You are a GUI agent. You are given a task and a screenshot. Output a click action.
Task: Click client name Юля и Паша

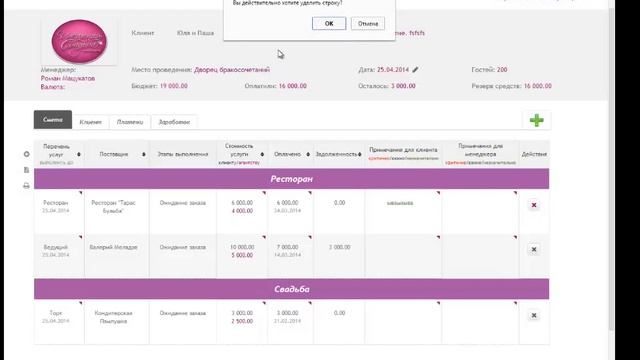[x=196, y=33]
